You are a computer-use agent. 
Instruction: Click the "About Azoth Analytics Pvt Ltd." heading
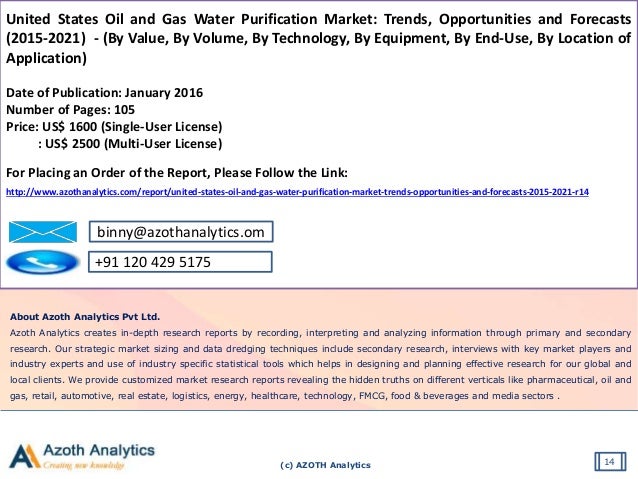pyautogui.click(x=85, y=317)
